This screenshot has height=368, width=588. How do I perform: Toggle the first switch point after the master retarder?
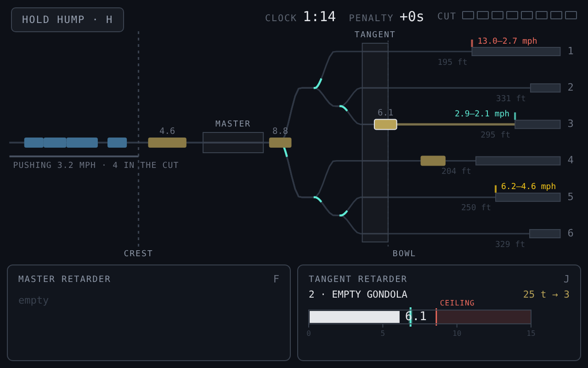click(x=286, y=152)
